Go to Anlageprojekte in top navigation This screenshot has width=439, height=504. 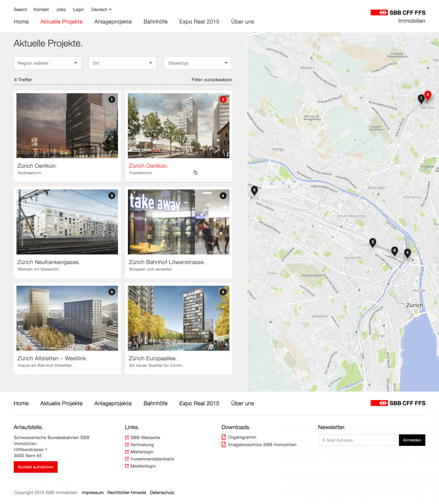click(x=113, y=22)
